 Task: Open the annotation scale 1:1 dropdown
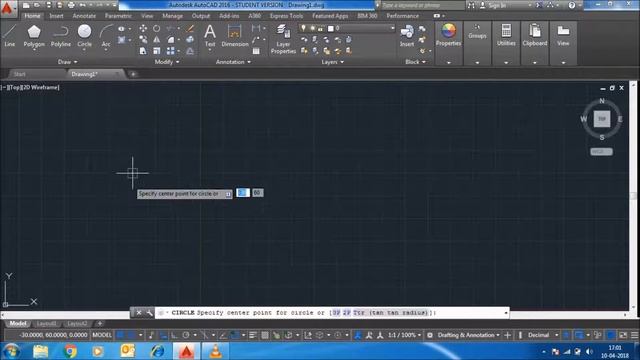click(x=404, y=335)
